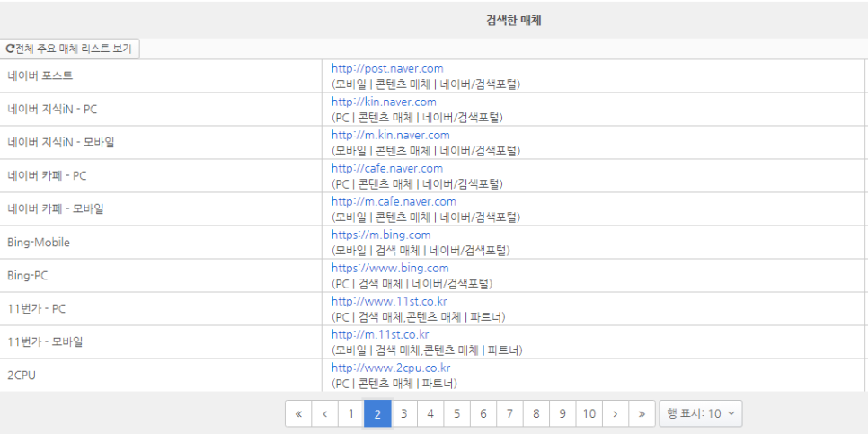Jump to last page with double-right arrow
This screenshot has height=434, width=868.
click(x=642, y=413)
